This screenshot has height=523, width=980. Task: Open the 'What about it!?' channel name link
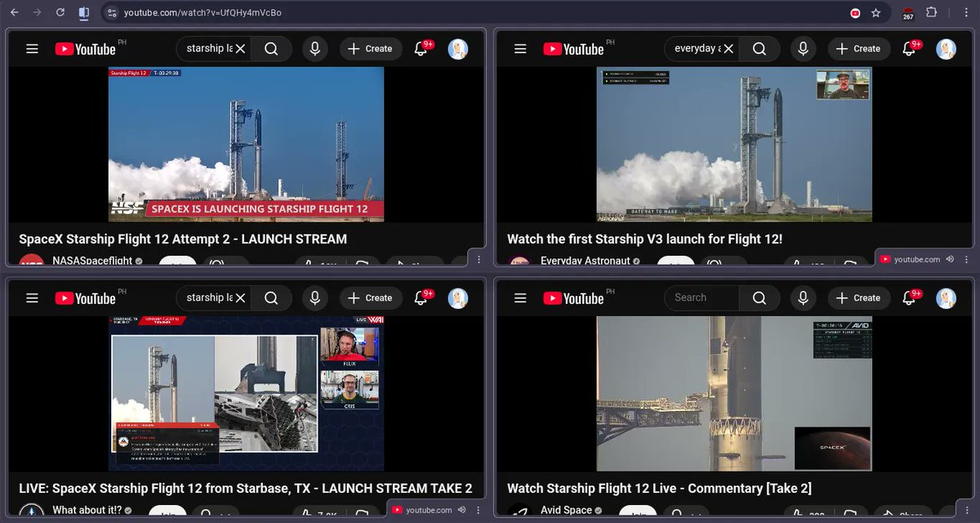tap(88, 511)
